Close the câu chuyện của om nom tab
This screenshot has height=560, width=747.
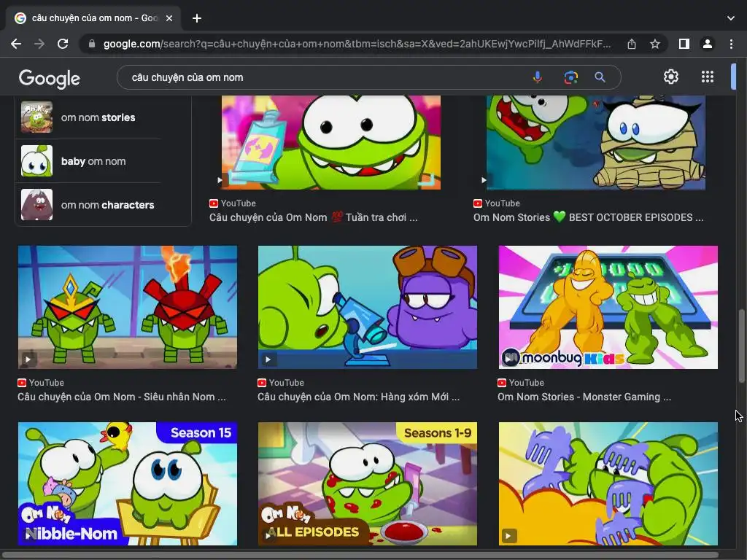coord(169,18)
